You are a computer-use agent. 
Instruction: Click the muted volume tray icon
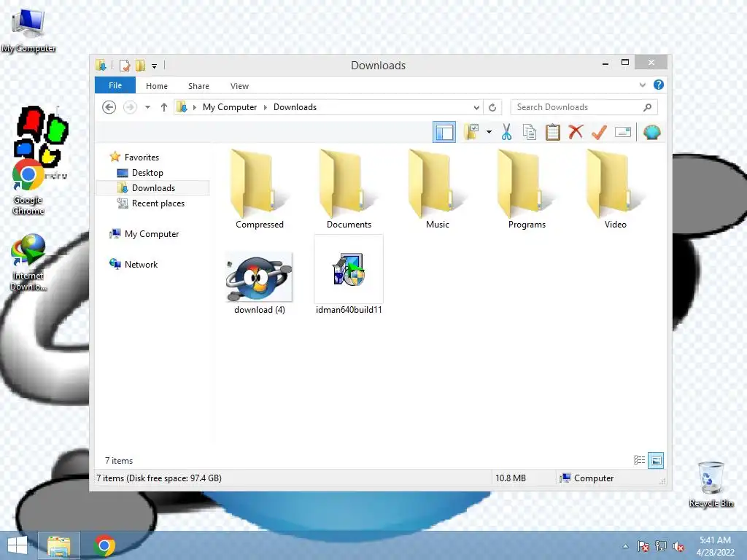[678, 546]
